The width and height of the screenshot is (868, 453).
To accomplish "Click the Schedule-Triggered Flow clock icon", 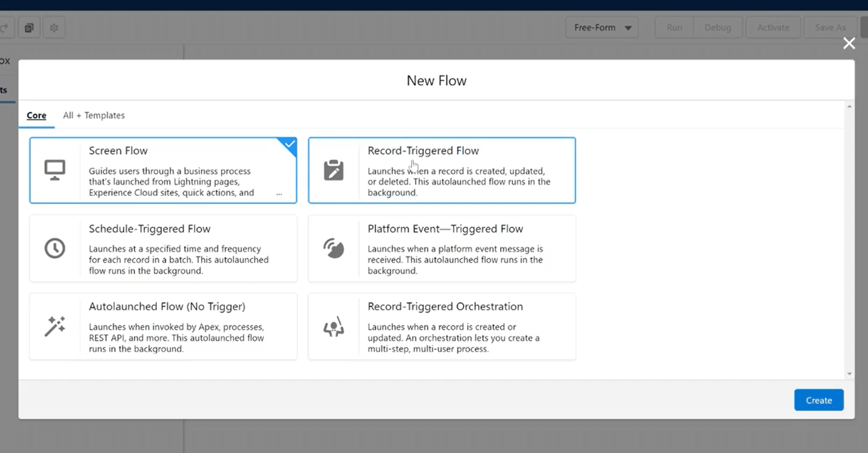I will click(55, 248).
